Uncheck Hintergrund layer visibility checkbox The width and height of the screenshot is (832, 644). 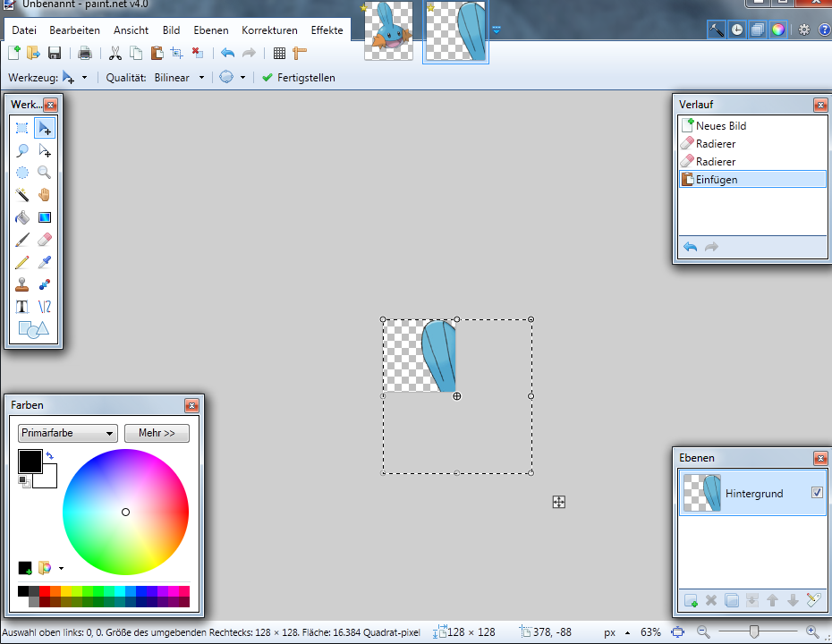[817, 493]
